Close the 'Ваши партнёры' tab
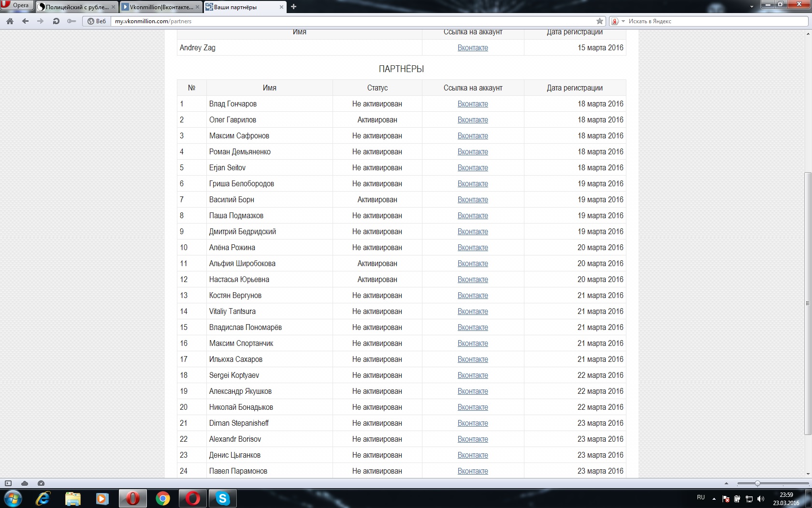The width and height of the screenshot is (812, 508). [282, 7]
